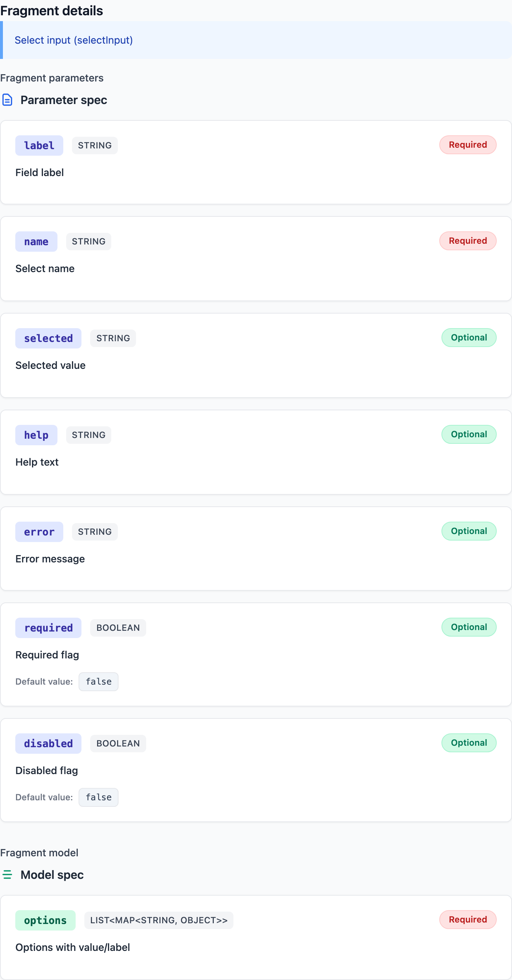
Task: Select the required parameter tag
Action: click(48, 628)
